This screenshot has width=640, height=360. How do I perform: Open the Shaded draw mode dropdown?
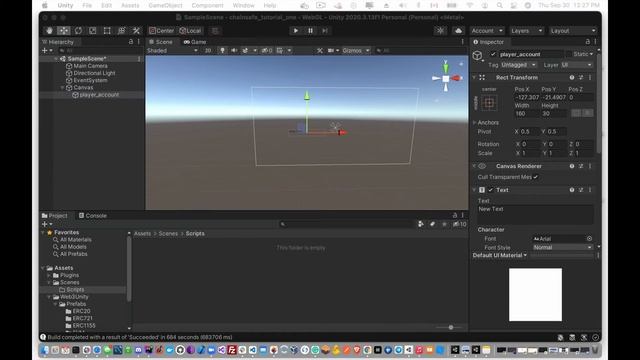click(x=172, y=51)
